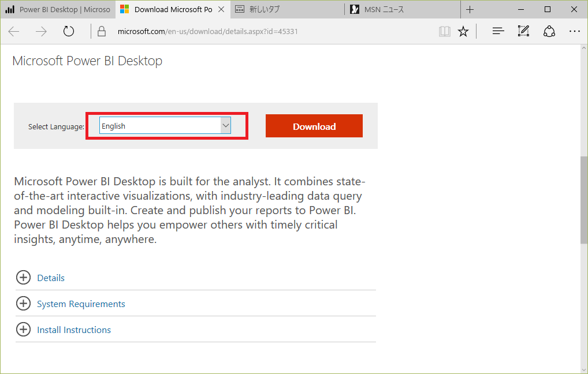Switch to the 新しいタブ tab
This screenshot has height=374, width=588.
click(x=287, y=9)
